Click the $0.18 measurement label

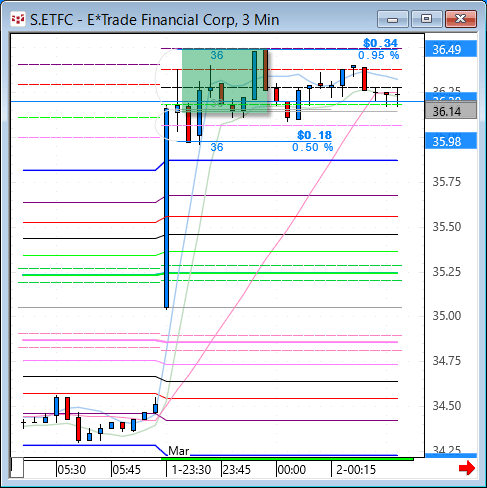314,135
